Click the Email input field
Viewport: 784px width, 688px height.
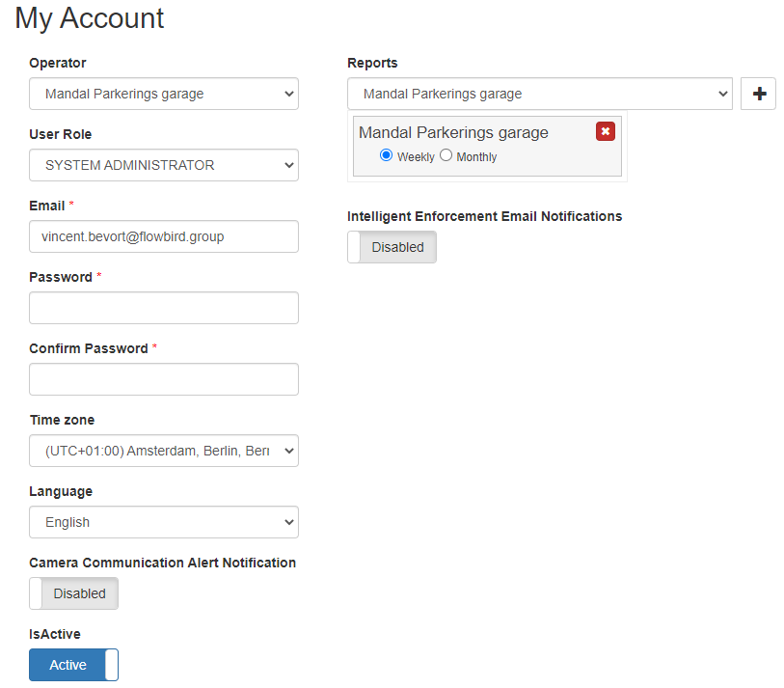164,236
